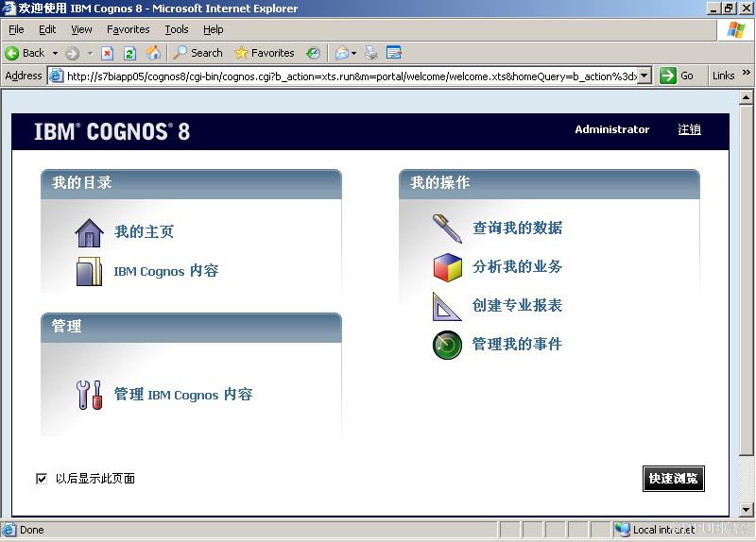The image size is (756, 542).
Task: Uncheck the 以后显示此页面 checkbox
Action: click(42, 479)
